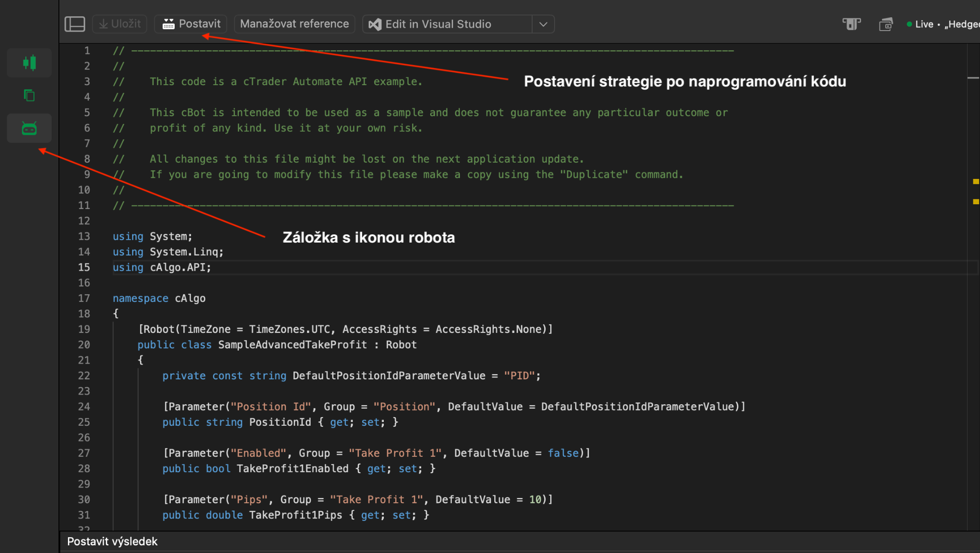This screenshot has width=980, height=553.
Task: Click 'using System.Linq;' line
Action: tap(168, 252)
